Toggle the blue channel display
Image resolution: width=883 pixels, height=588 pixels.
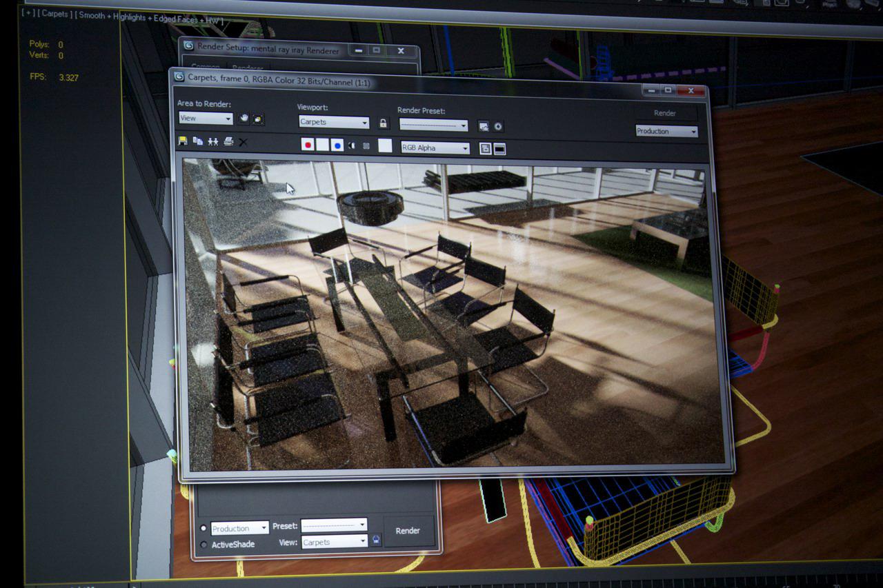(337, 145)
